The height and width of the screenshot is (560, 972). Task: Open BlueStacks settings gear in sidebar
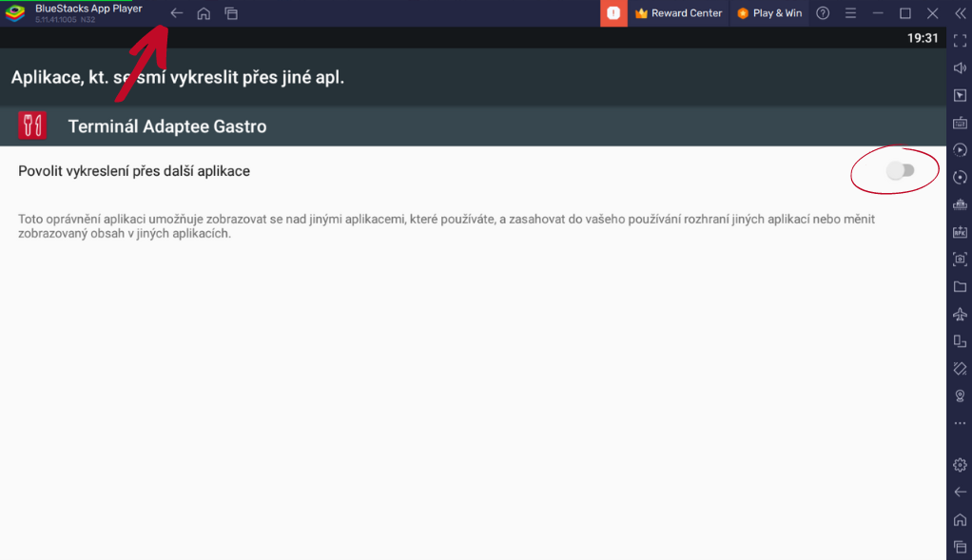960,465
